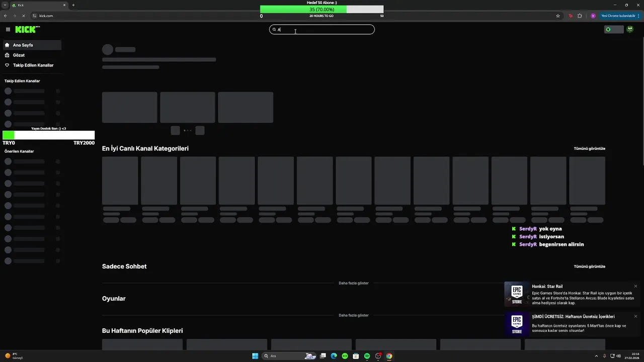Click previous carousel arrow button
This screenshot has height=362, width=644.
coord(175,130)
